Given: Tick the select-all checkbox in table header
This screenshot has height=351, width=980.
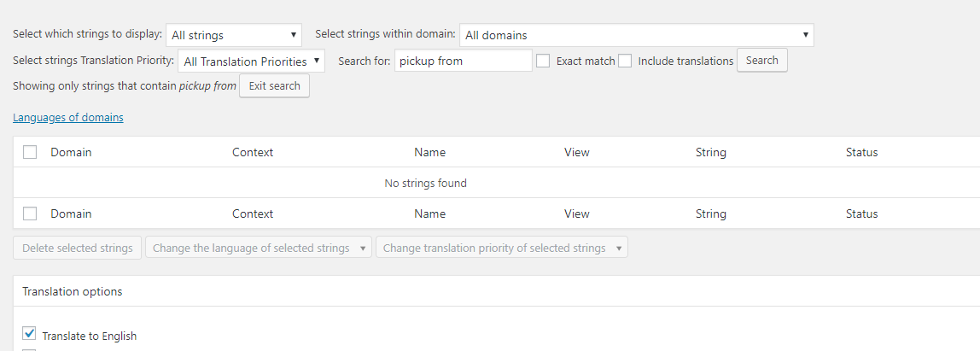Looking at the screenshot, I should pos(30,152).
